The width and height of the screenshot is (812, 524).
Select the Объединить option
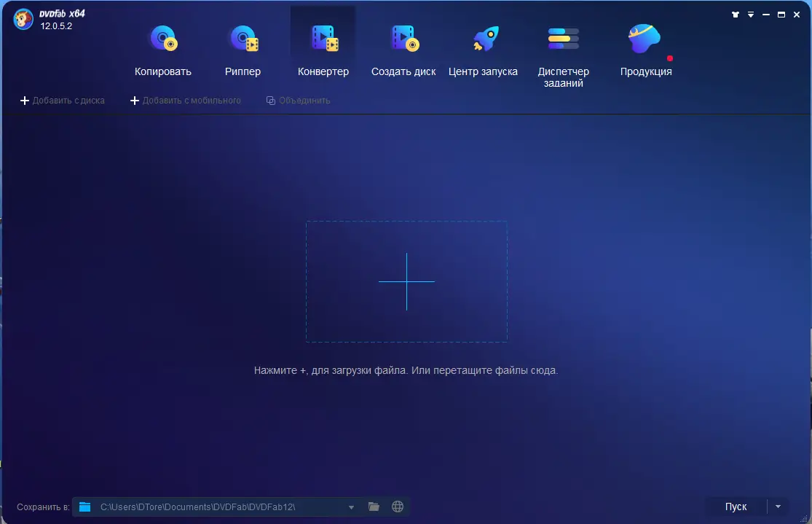click(x=299, y=101)
